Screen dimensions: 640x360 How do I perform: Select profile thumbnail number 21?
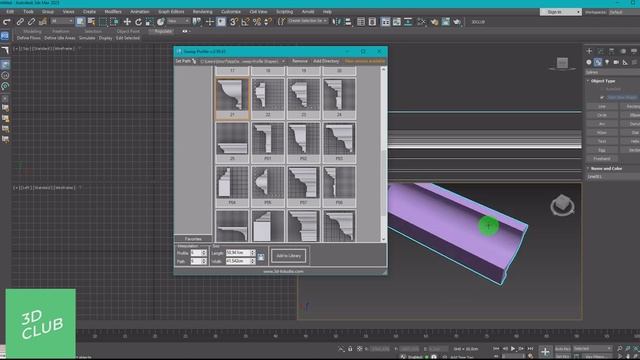(x=232, y=99)
